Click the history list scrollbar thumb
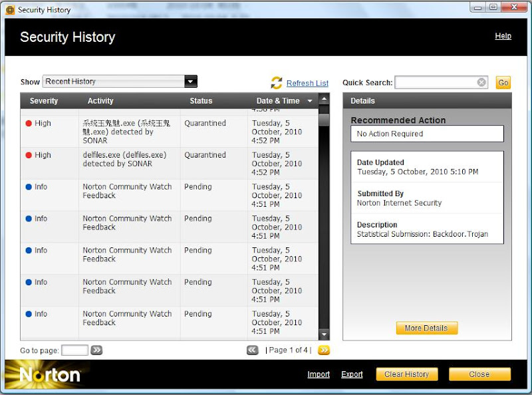 point(324,120)
